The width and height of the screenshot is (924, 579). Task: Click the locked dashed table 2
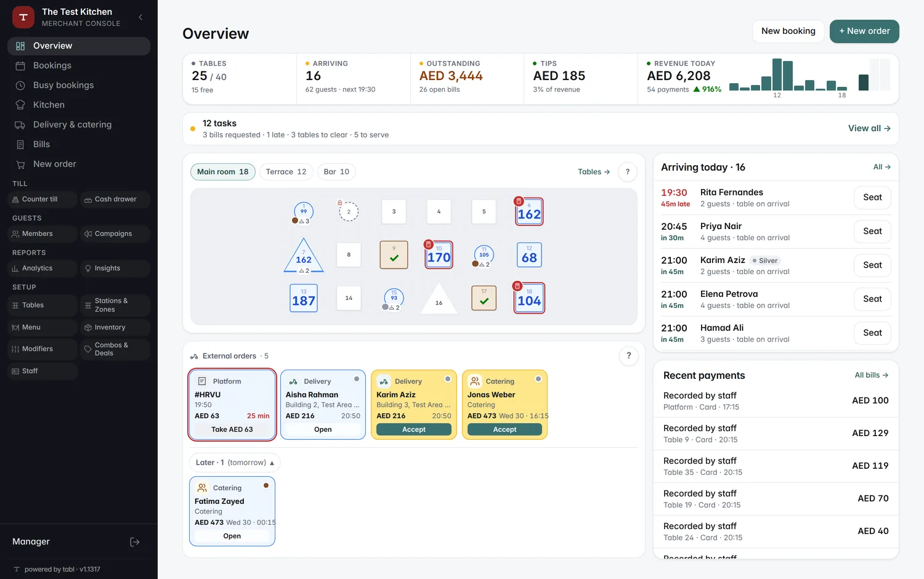[349, 211]
